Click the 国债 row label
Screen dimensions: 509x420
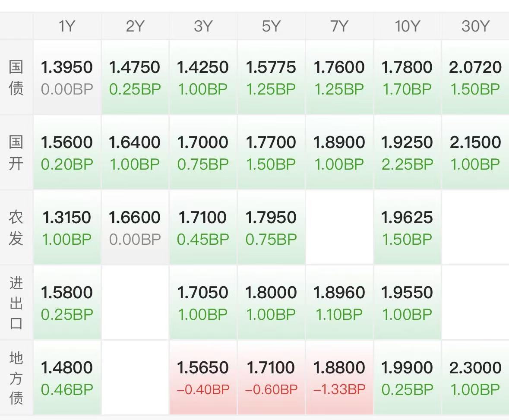[16, 77]
